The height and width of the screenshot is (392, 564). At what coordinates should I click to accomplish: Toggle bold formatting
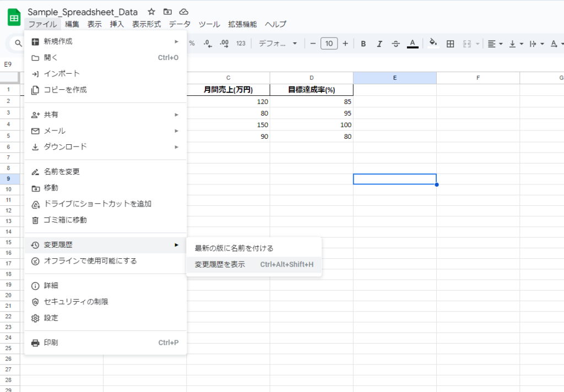coord(363,43)
